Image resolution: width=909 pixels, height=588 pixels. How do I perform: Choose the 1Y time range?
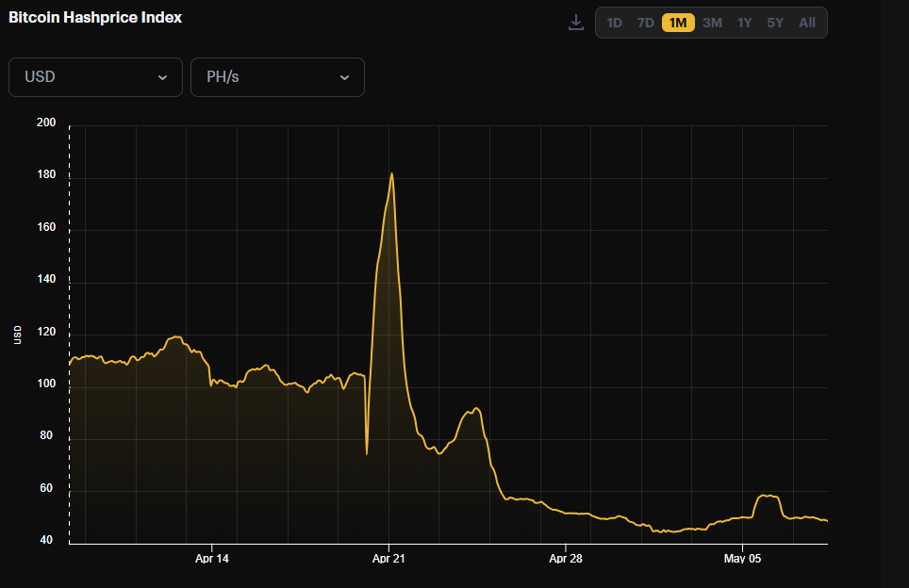pos(744,23)
